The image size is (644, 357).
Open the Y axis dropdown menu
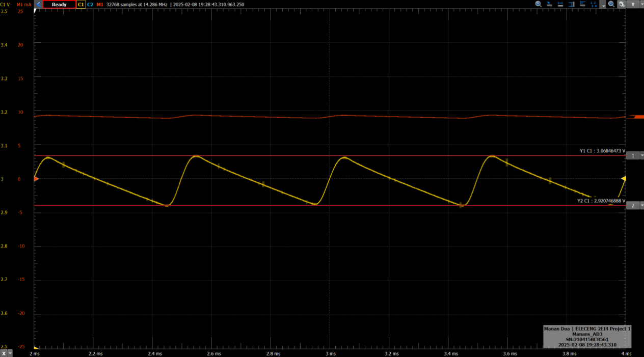(641, 4)
